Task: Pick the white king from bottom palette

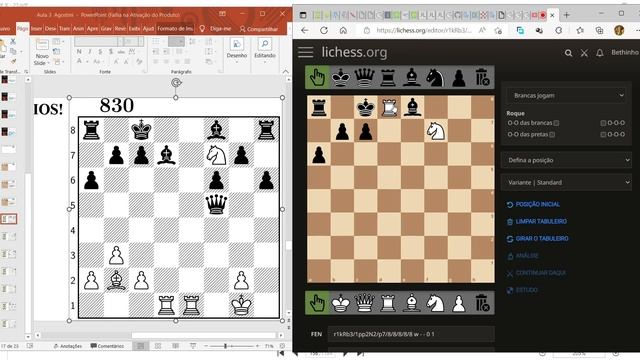Action: 340,303
